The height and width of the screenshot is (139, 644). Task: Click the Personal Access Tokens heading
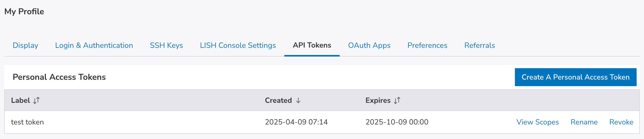tap(59, 77)
